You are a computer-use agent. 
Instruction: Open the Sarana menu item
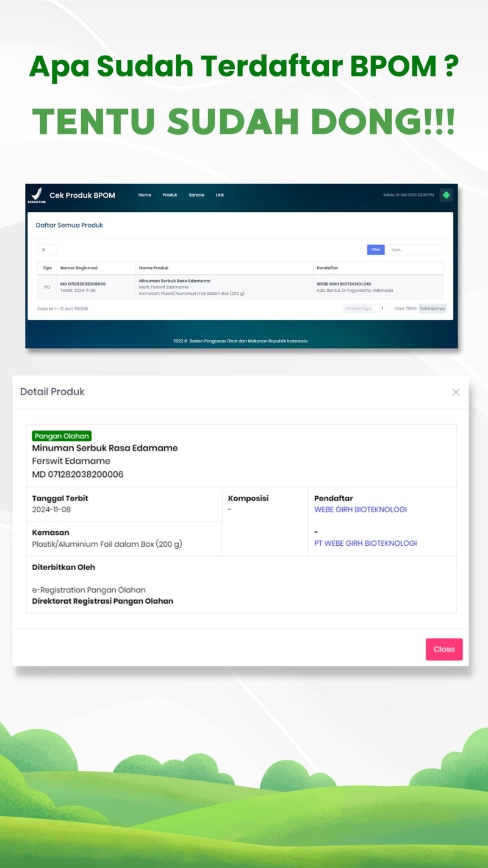[196, 195]
